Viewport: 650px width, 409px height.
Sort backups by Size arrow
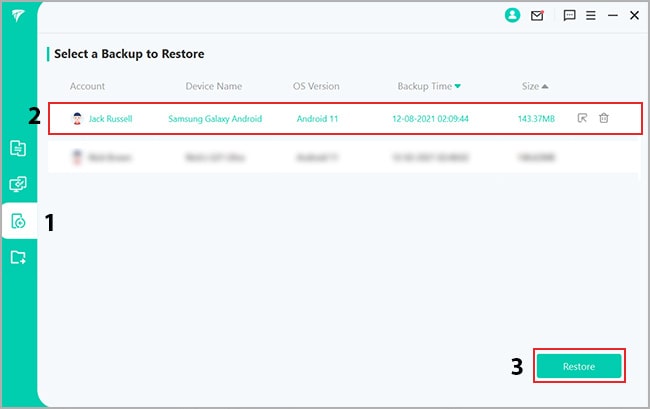545,86
